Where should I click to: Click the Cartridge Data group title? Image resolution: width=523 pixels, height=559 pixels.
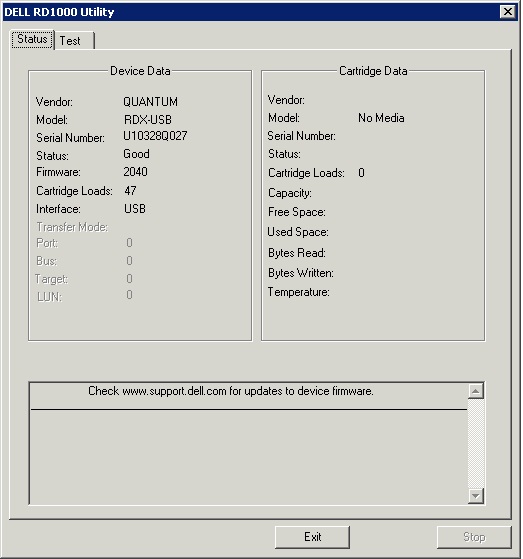(373, 71)
